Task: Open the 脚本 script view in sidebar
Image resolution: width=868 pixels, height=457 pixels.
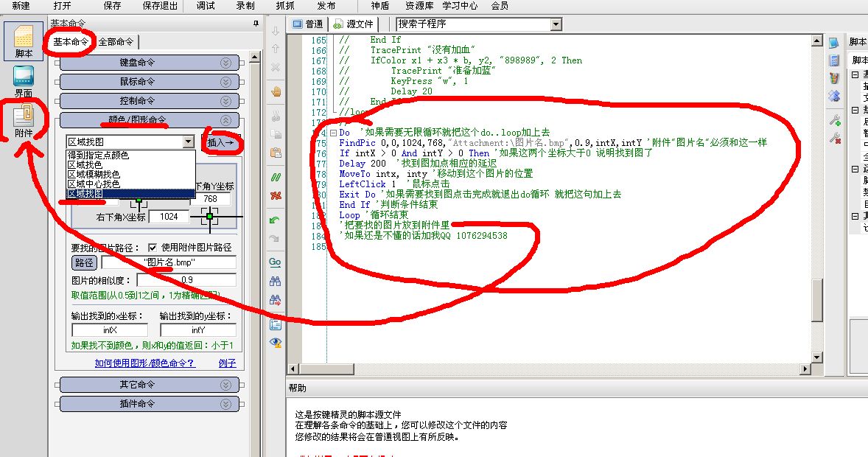Action: tap(24, 41)
